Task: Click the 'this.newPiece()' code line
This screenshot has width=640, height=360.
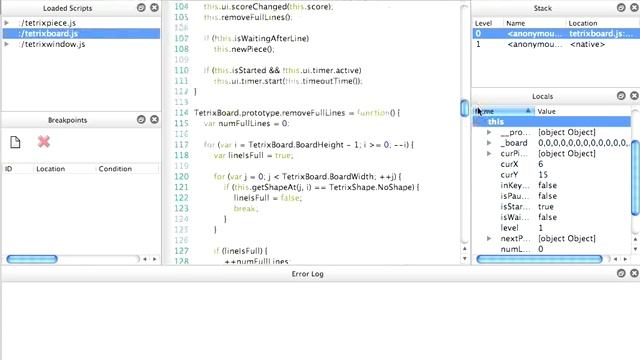Action: pos(244,49)
